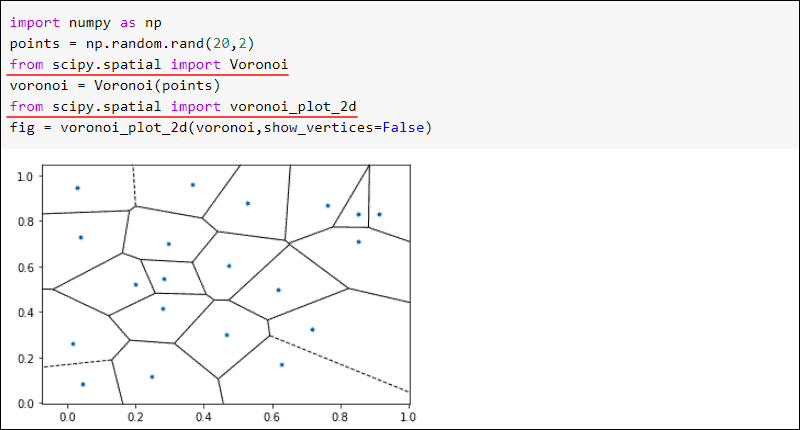Image resolution: width=800 pixels, height=430 pixels.
Task: Click the "fig = voronoi_plot_2d" code line
Action: (x=221, y=128)
